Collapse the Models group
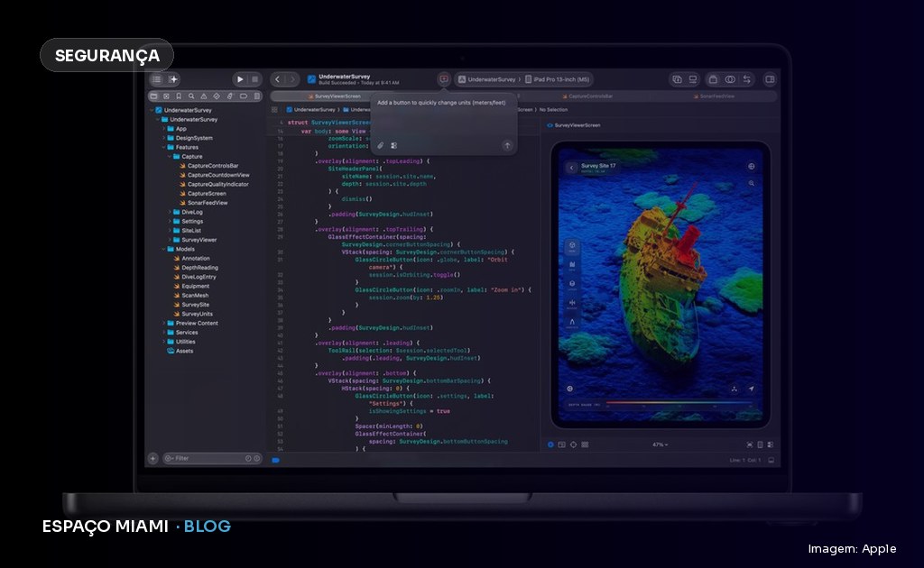 point(164,249)
